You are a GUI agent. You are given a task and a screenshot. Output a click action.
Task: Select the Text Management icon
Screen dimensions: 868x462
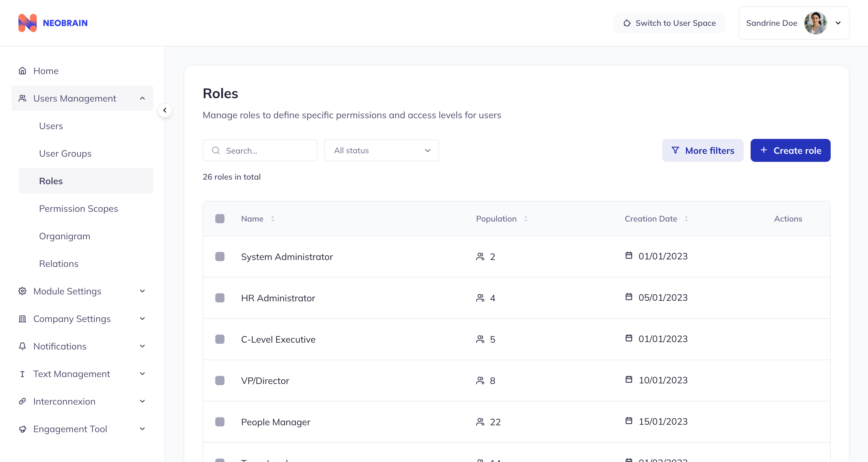22,374
